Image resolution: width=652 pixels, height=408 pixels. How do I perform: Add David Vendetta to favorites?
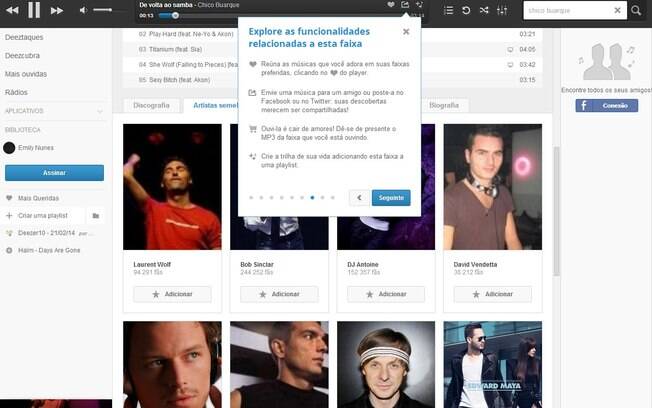(493, 294)
